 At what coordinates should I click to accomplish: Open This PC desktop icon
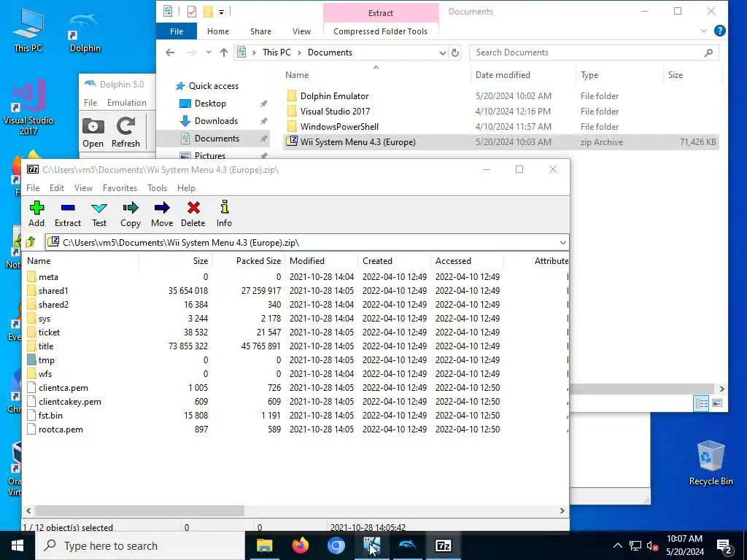click(x=28, y=30)
